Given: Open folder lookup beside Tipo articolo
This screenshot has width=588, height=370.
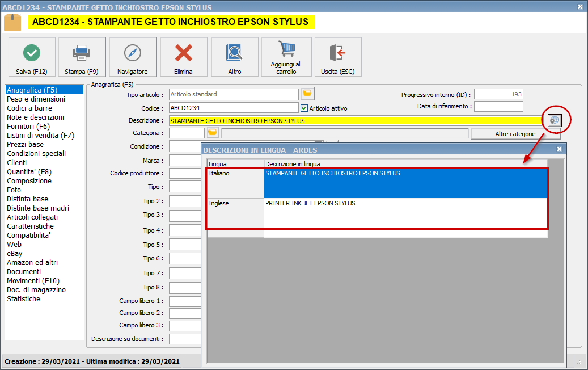Looking at the screenshot, I should pos(307,94).
